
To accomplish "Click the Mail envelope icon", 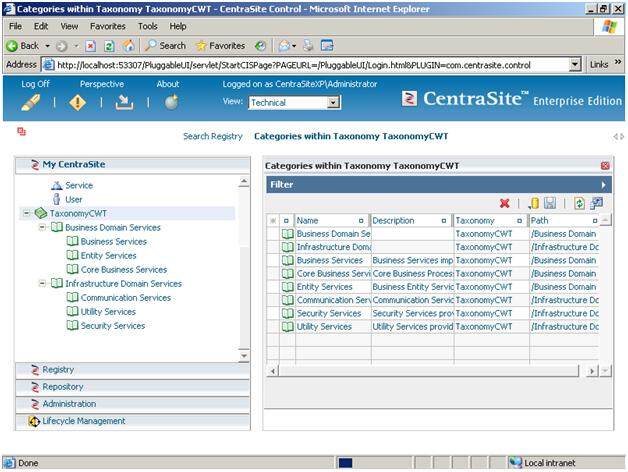I will (x=284, y=46).
